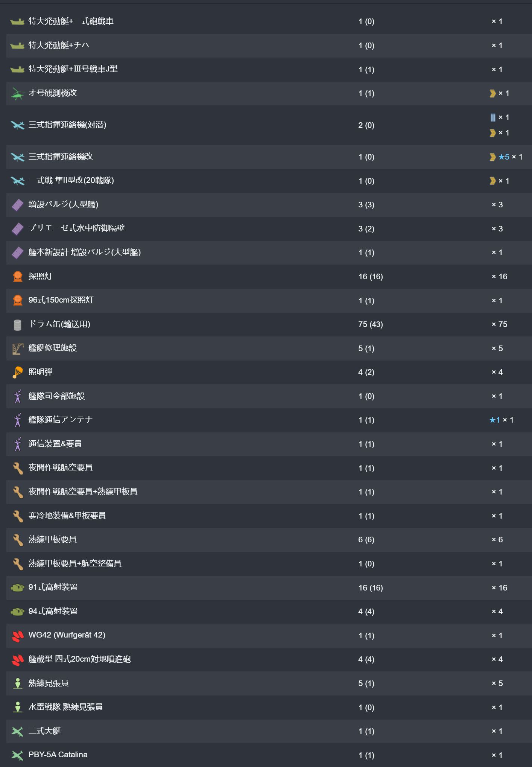Image resolution: width=532 pixels, height=767 pixels.
Task: Click the wrench icon beside 夜間作戦航空要員
Action: tap(18, 468)
